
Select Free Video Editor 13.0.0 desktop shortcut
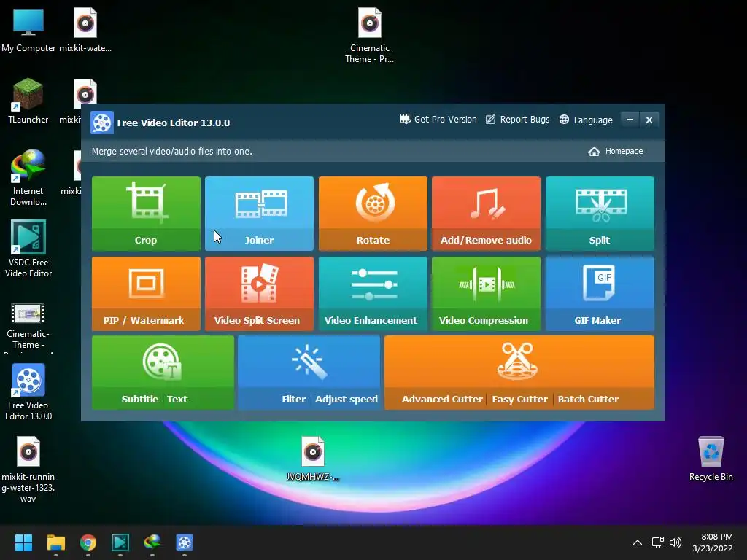[28, 392]
